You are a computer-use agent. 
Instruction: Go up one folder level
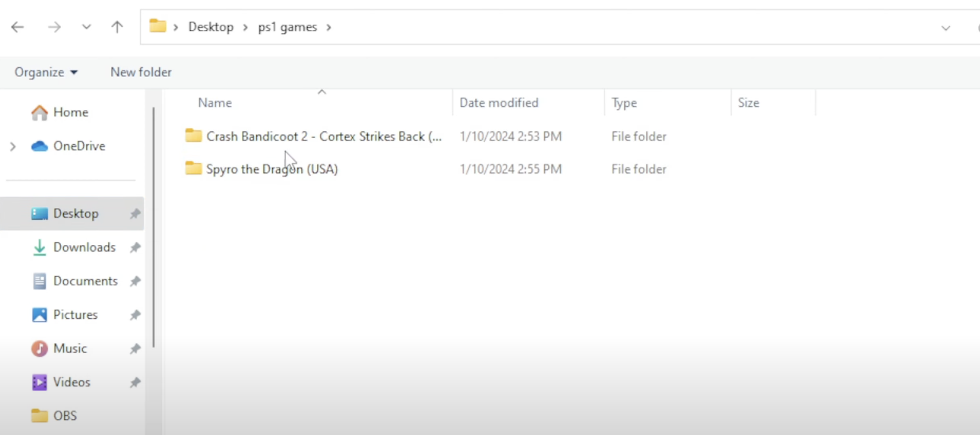(117, 27)
